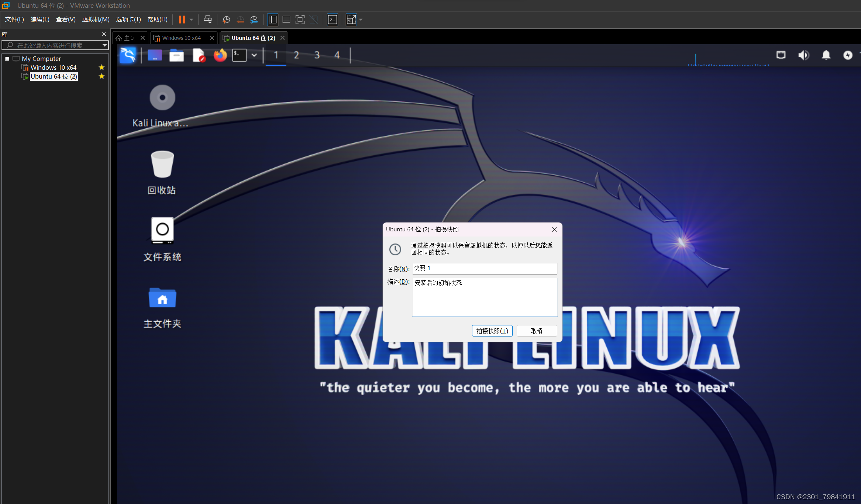Open the Kali dragon applications menu
The height and width of the screenshot is (504, 861).
(128, 55)
